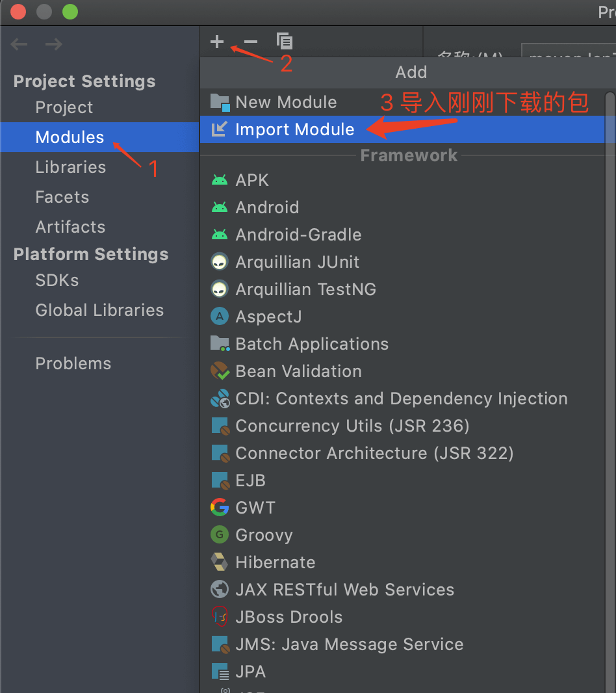The width and height of the screenshot is (616, 693).
Task: Click the green zoom window button
Action: (x=70, y=12)
